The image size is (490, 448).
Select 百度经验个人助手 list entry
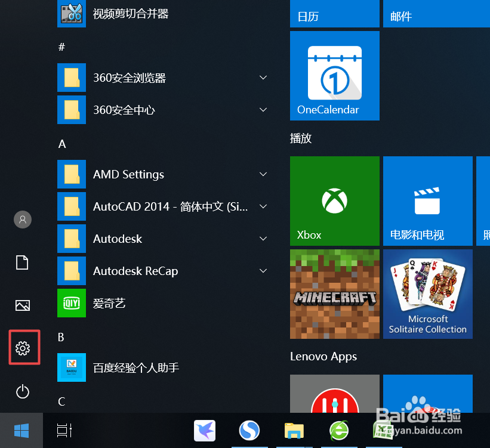(136, 367)
